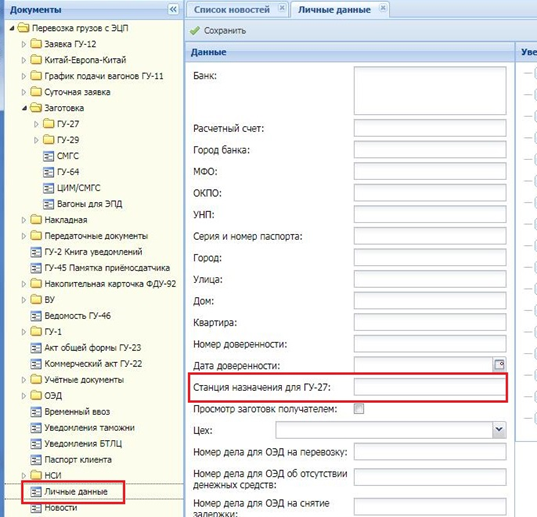Click the СМГС document icon
Image resolution: width=537 pixels, height=517 pixels.
48,156
